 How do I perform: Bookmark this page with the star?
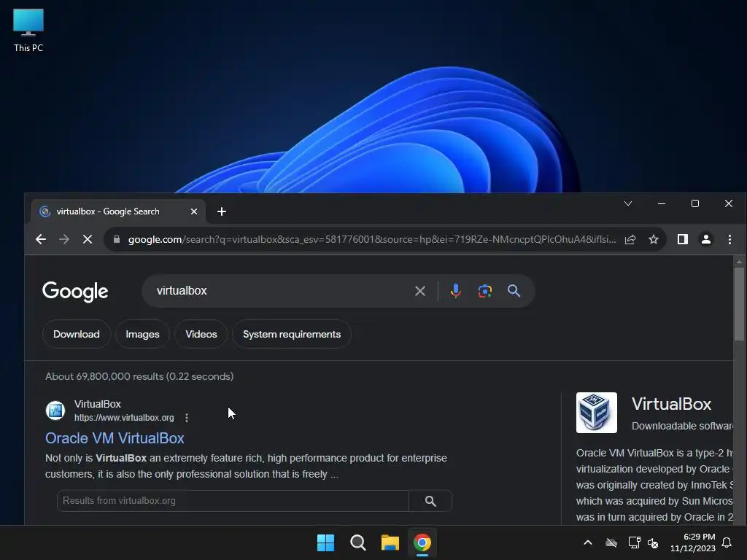654,239
